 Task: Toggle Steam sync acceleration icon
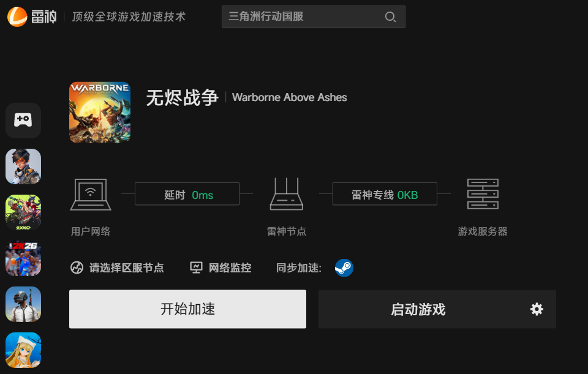[x=344, y=268]
